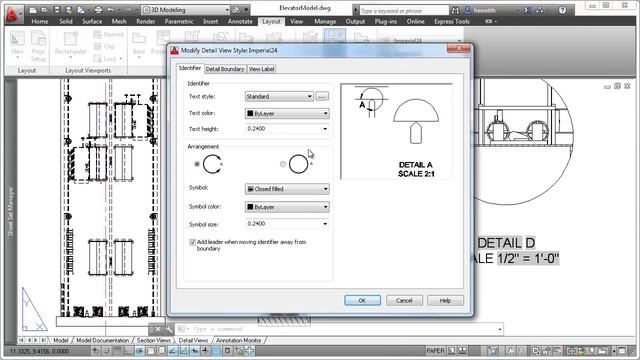Open the 3D Modeling workspace dropdown
Image resolution: width=640 pixels, height=360 pixels.
186,10
